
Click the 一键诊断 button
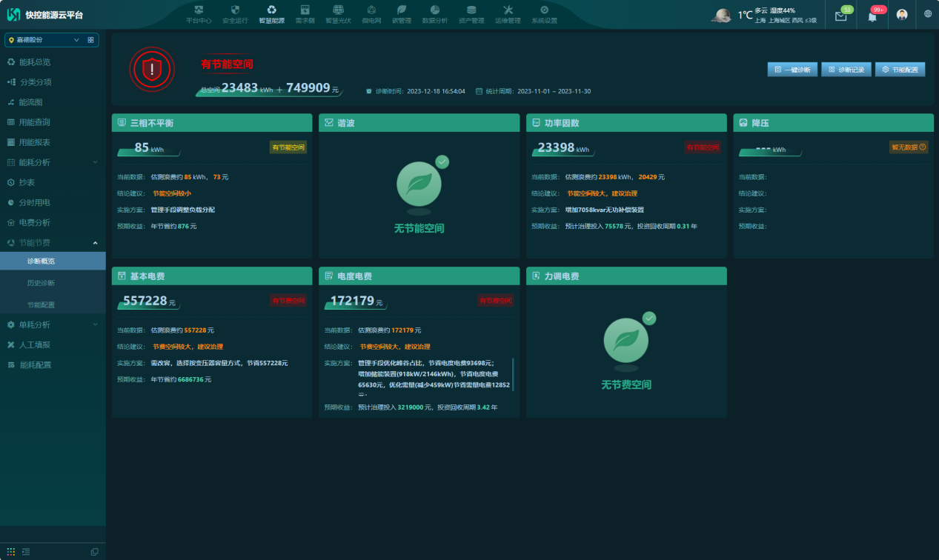click(793, 70)
